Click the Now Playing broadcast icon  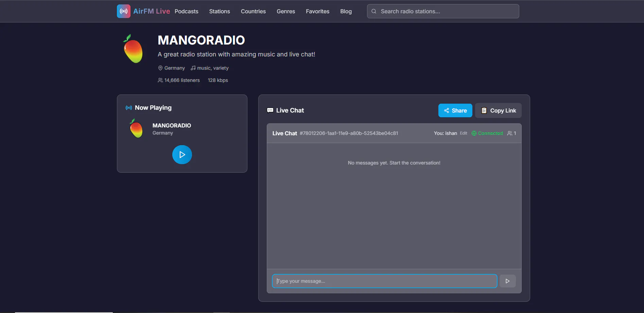[x=129, y=108]
